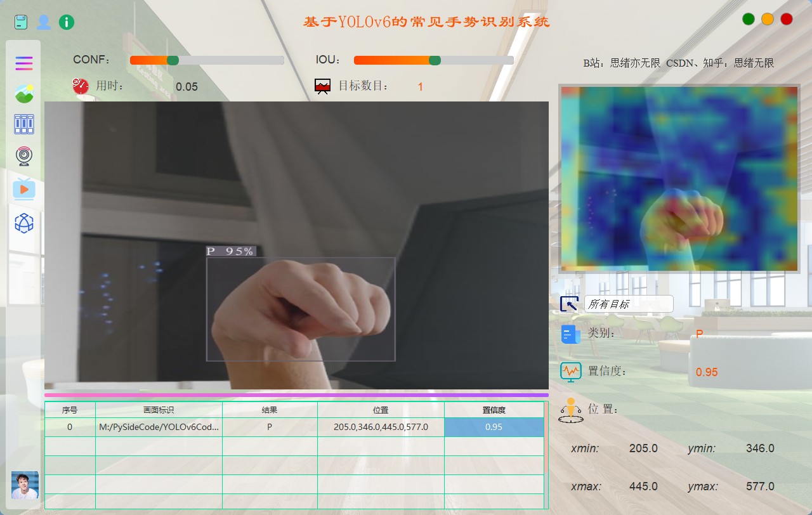Click the user avatar photo
The height and width of the screenshot is (515, 812).
point(25,485)
